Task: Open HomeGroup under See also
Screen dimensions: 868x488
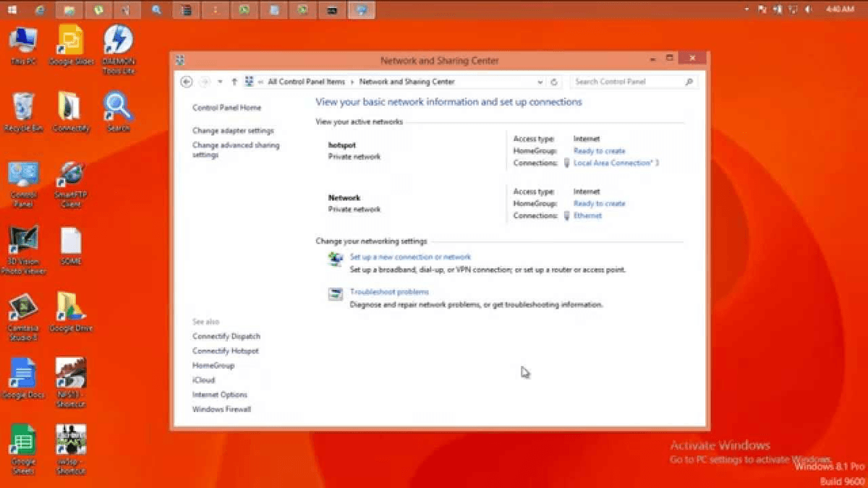Action: click(213, 366)
